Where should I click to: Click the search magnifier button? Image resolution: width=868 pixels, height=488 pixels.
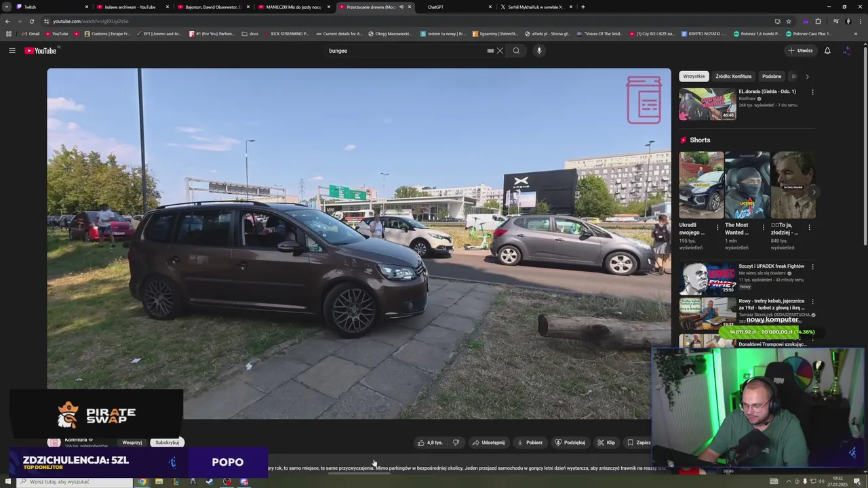click(x=516, y=51)
